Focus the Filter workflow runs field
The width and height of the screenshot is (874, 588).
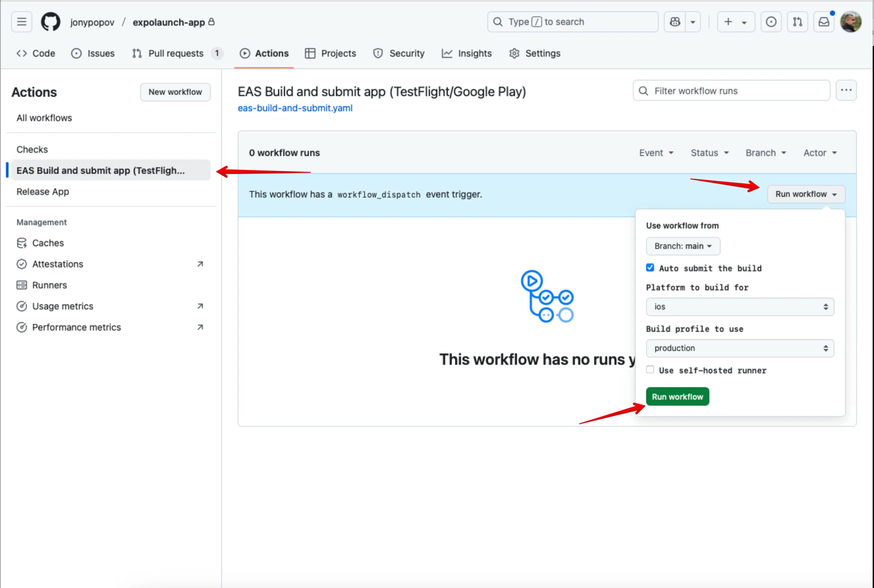point(731,91)
